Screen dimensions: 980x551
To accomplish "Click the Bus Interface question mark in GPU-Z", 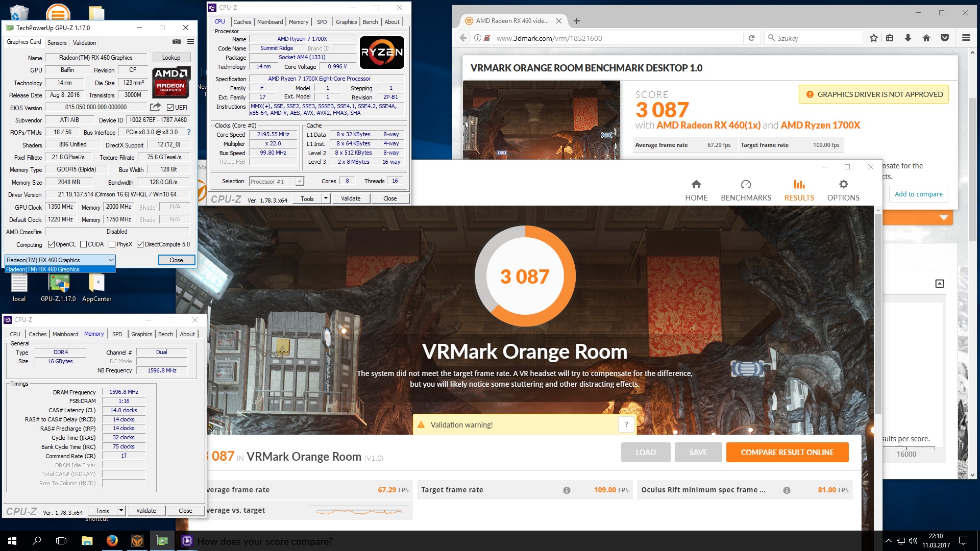I will 188,132.
